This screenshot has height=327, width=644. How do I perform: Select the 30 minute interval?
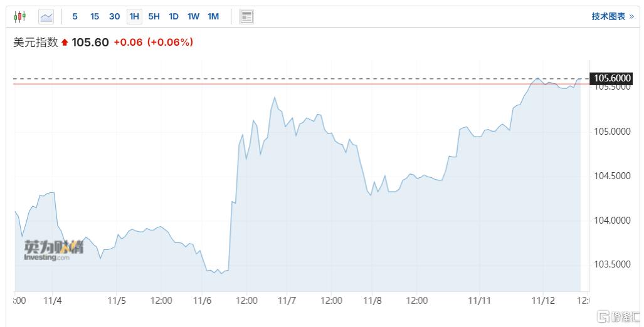click(x=115, y=17)
